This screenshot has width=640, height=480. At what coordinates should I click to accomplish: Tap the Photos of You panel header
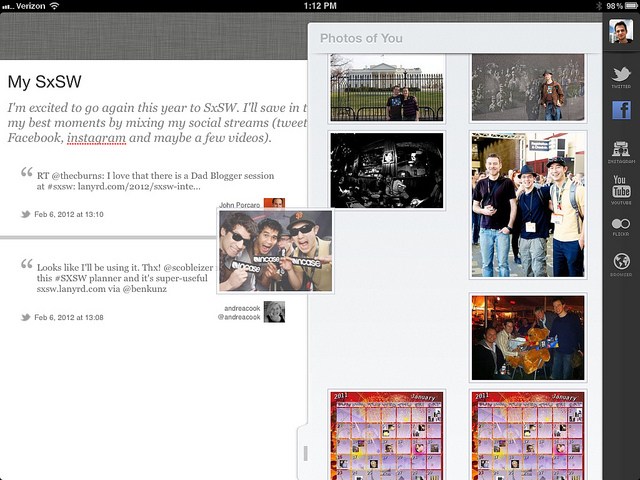point(455,38)
